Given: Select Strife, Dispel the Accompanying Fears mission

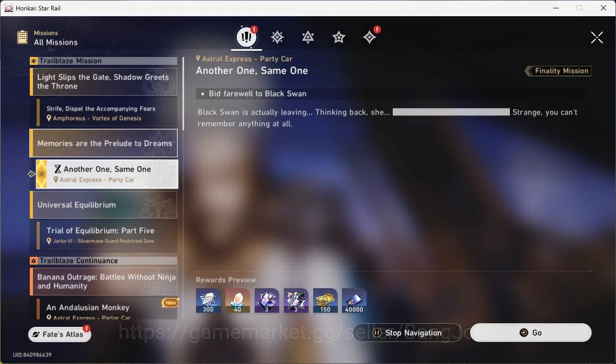Looking at the screenshot, I should click(107, 112).
